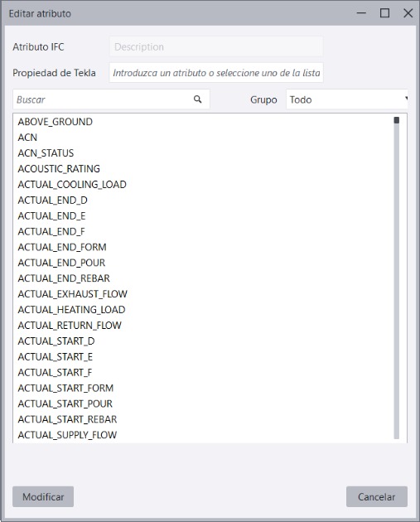
Task: Click the search magnifier icon
Action: coord(198,99)
